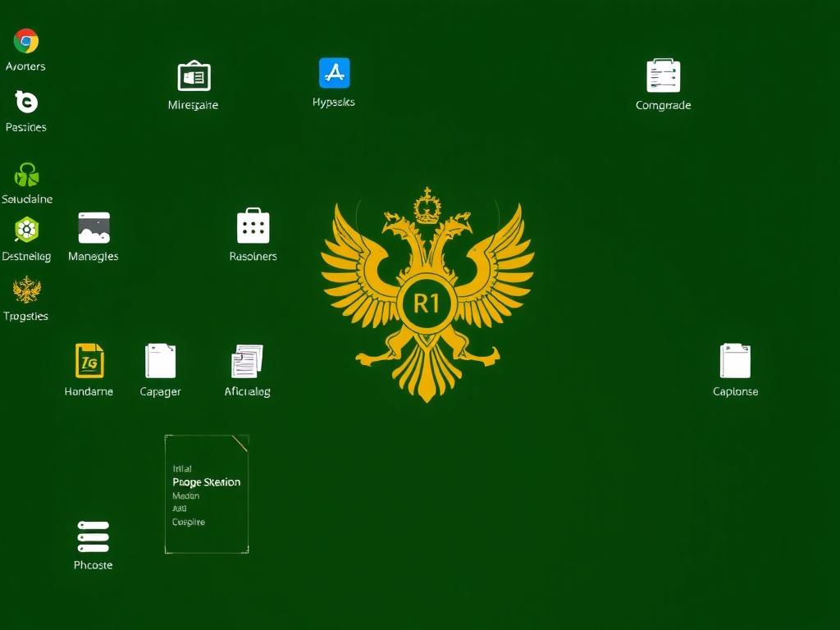
Task: Open the Destneileg hexagon icon
Action: pyautogui.click(x=26, y=230)
